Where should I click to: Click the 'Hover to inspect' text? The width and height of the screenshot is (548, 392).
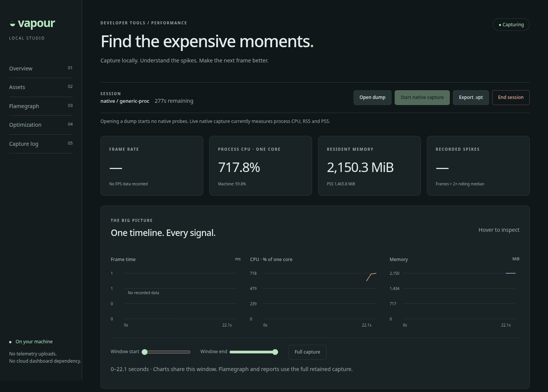coord(499,230)
